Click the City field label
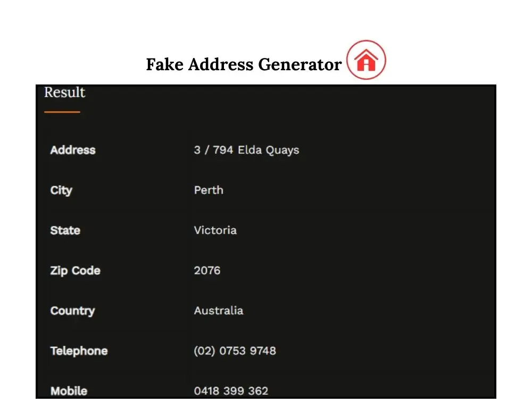532x399 pixels. 61,190
